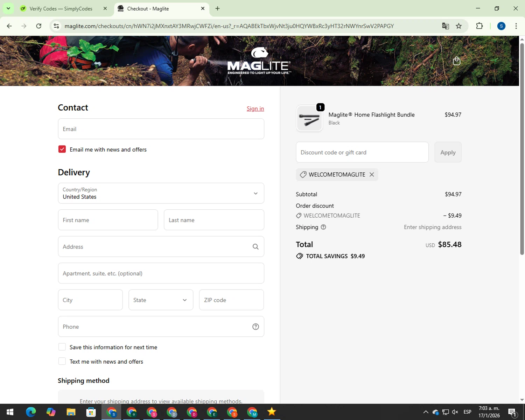Click the Maglite logo in header
Image resolution: width=525 pixels, height=420 pixels.
coord(259,61)
